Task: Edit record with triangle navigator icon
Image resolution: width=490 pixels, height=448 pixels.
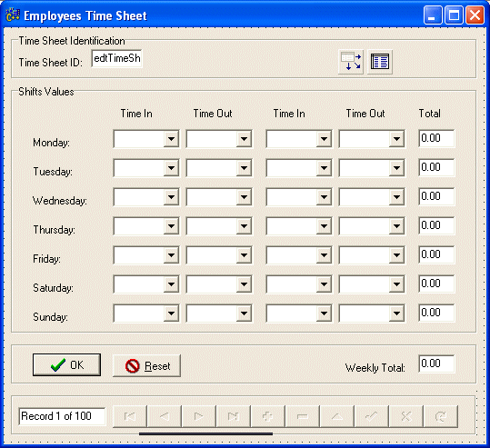Action: point(337,416)
